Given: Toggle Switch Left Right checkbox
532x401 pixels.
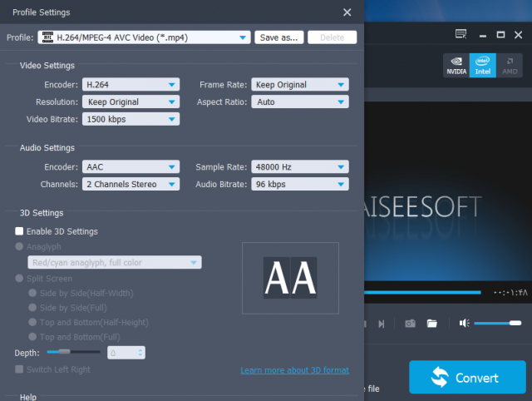Looking at the screenshot, I should pyautogui.click(x=19, y=369).
